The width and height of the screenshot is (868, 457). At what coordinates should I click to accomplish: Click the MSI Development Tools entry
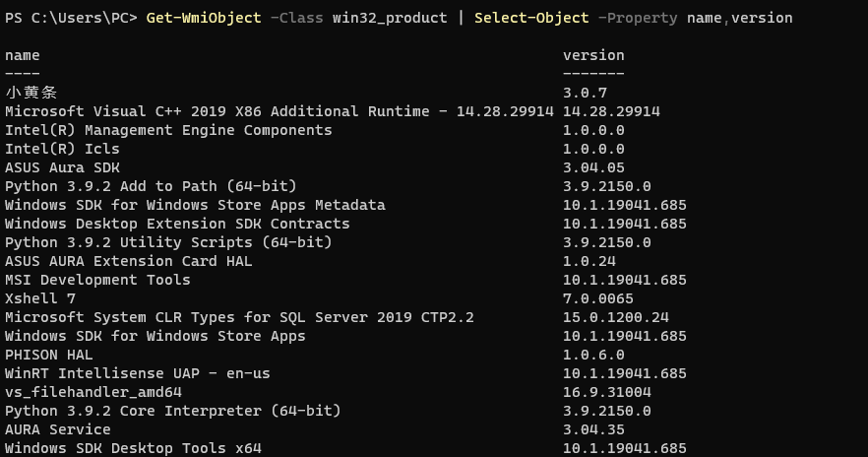(97, 280)
